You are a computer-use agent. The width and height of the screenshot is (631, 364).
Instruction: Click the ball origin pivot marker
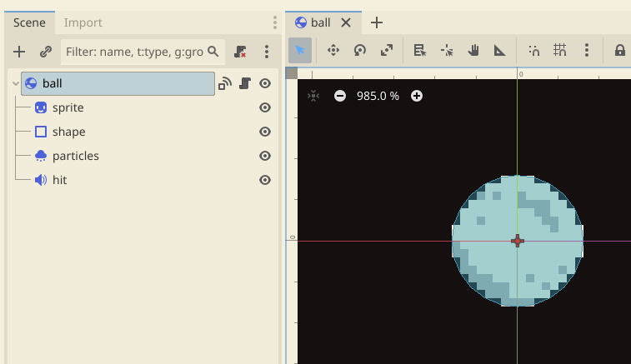click(518, 241)
